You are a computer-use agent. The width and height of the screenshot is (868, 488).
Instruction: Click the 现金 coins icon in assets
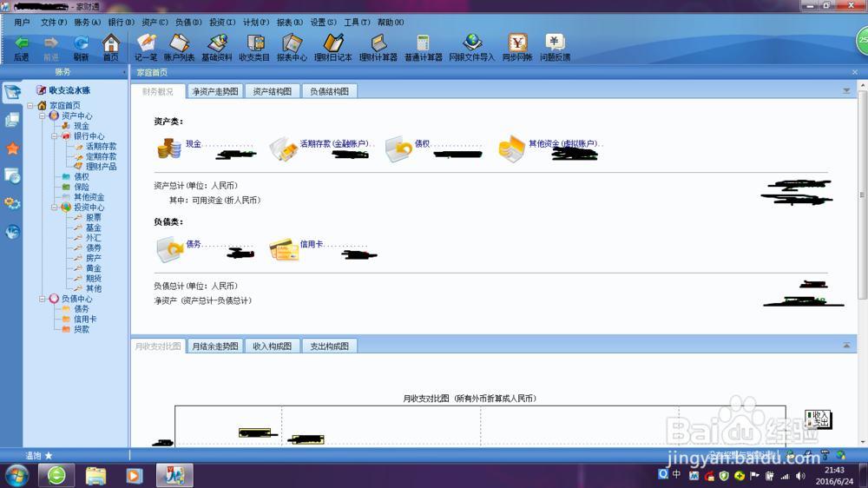169,148
